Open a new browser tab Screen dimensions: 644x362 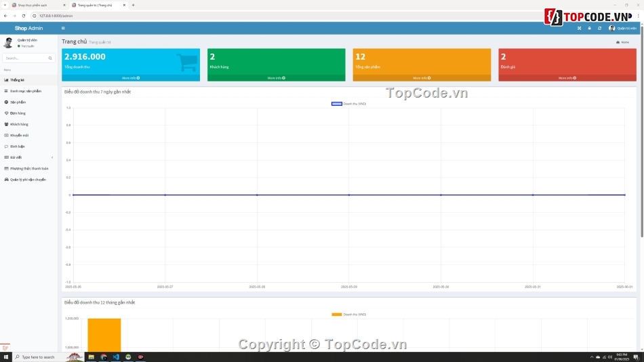pyautogui.click(x=133, y=5)
